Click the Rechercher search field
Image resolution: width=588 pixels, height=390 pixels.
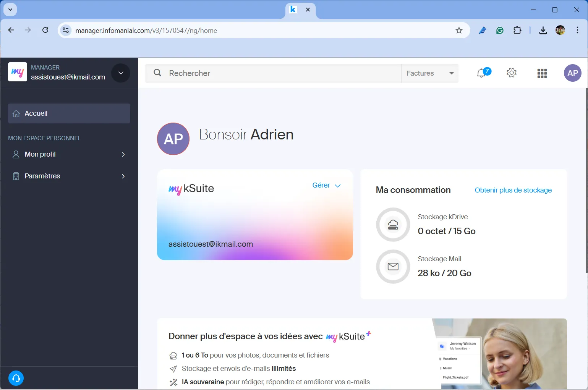[x=283, y=73]
